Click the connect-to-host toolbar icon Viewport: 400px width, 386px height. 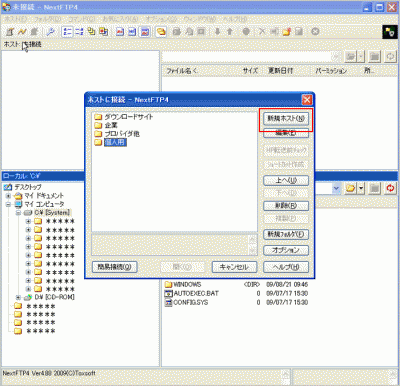coord(10,32)
